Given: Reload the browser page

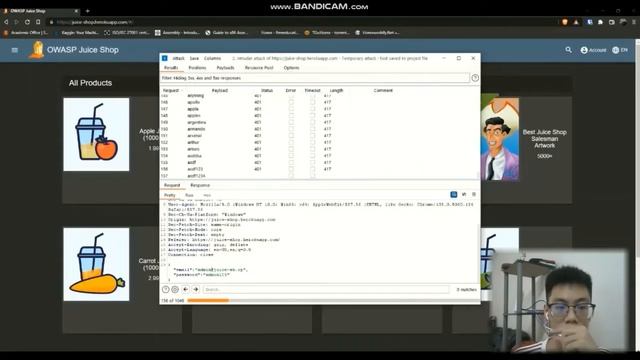Looking at the screenshot, I should pos(27,22).
